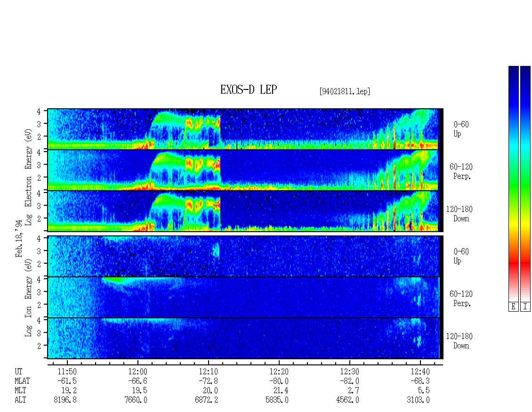
Task: Click the 12:20 UT time label
Action: [x=279, y=372]
